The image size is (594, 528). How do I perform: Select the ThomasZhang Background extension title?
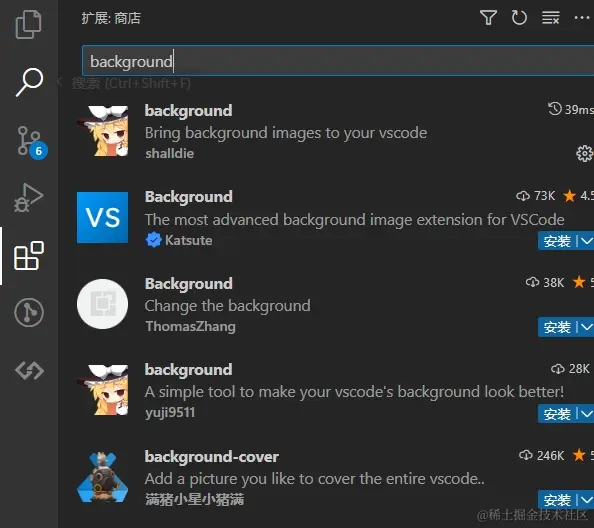(x=189, y=284)
